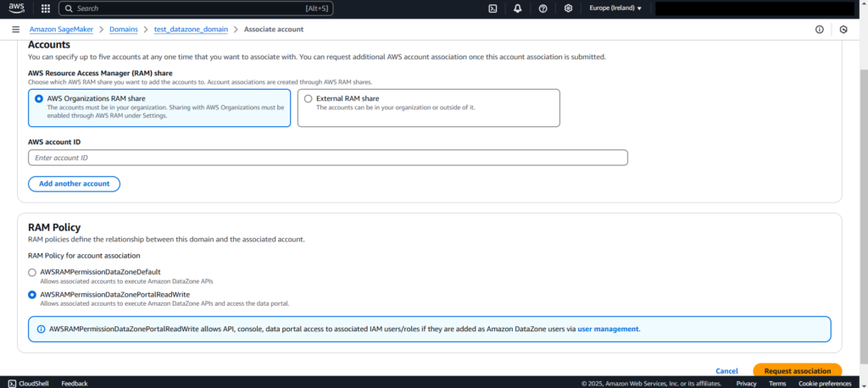This screenshot has height=388, width=868.
Task: Open the services grid menu
Action: point(46,8)
